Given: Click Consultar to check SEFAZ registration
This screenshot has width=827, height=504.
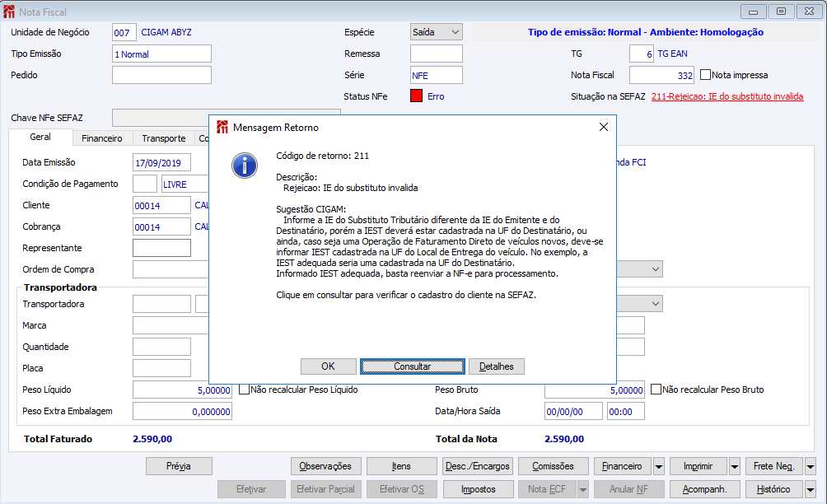Looking at the screenshot, I should [413, 366].
